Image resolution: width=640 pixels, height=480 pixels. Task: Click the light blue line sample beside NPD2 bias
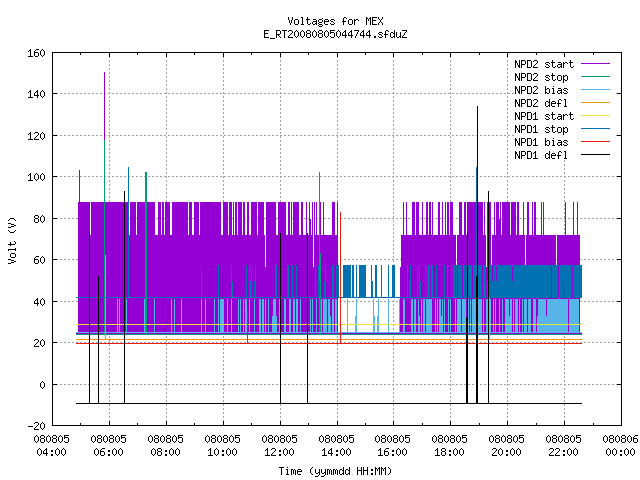(595, 90)
